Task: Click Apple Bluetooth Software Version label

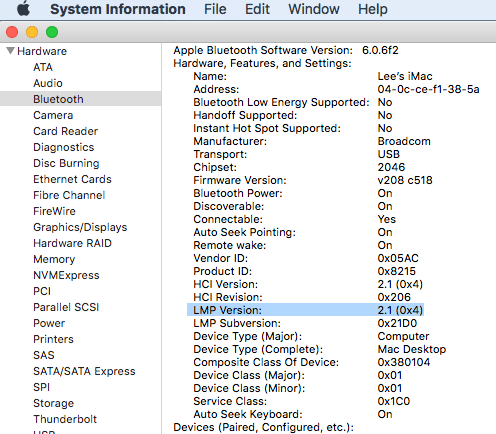Action: pyautogui.click(x=263, y=50)
